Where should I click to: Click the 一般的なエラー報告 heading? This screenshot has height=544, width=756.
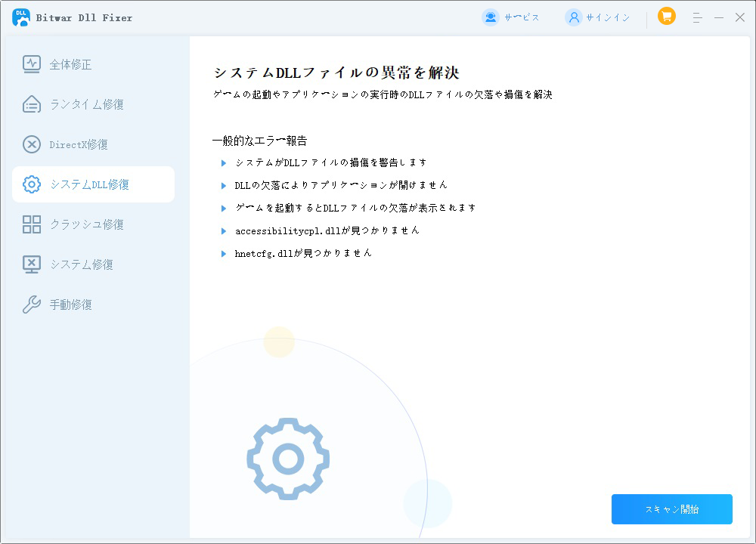[x=260, y=141]
